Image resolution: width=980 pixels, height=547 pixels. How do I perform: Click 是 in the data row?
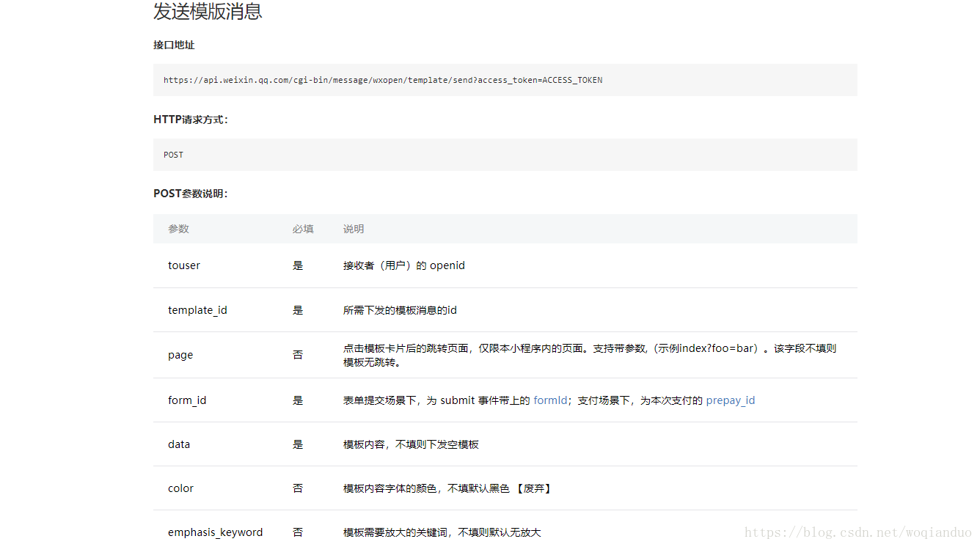pyautogui.click(x=298, y=444)
